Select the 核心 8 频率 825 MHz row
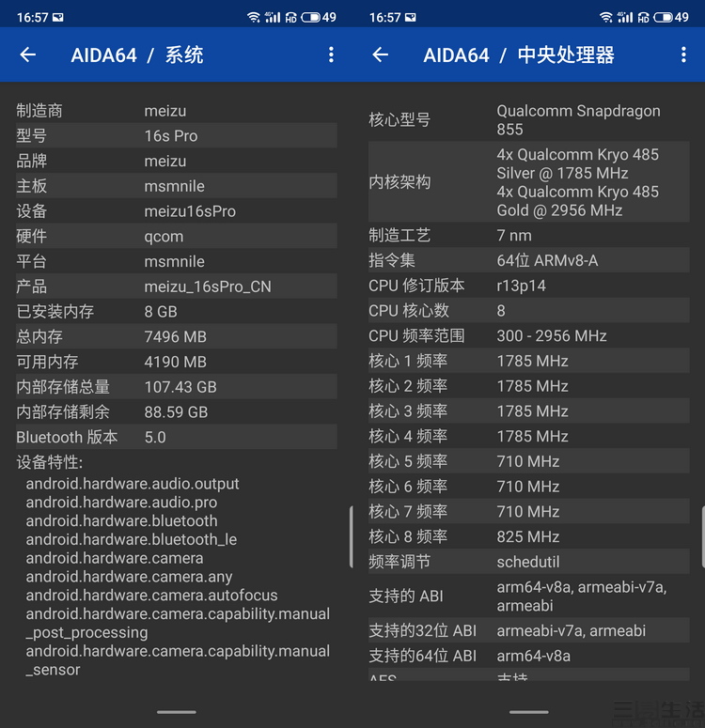 coord(529,535)
